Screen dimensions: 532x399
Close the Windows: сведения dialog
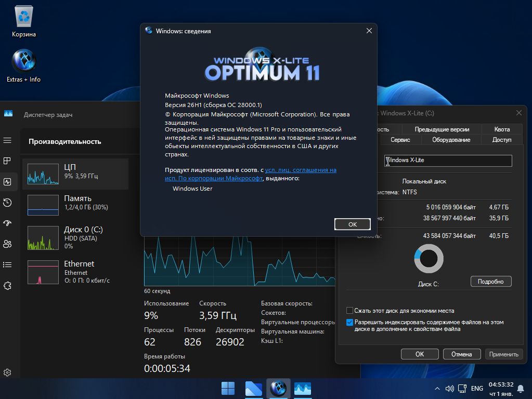pyautogui.click(x=369, y=31)
